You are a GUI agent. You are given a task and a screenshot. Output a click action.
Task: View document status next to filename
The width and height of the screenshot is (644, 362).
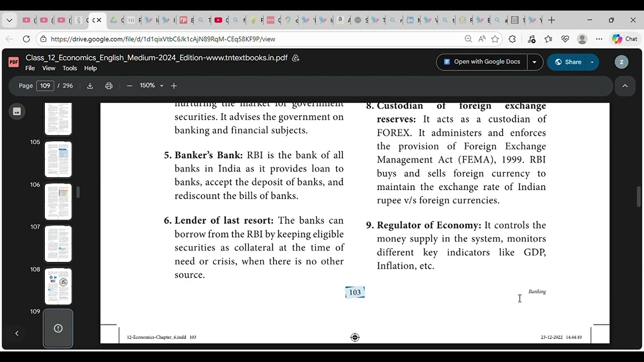(x=296, y=58)
